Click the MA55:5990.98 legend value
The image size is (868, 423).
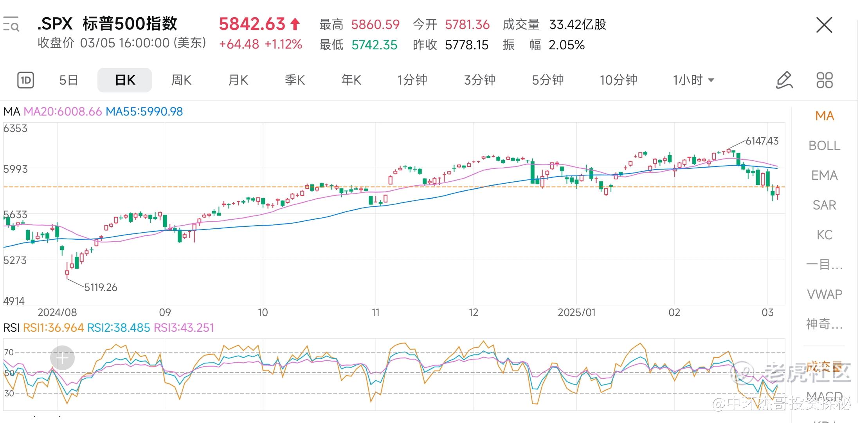(x=144, y=112)
